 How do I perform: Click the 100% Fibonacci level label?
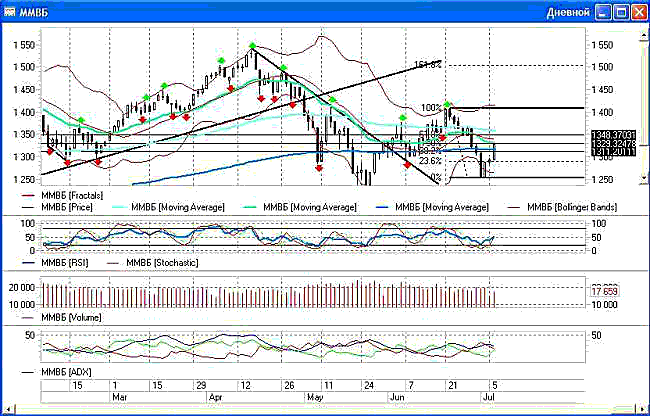click(432, 108)
